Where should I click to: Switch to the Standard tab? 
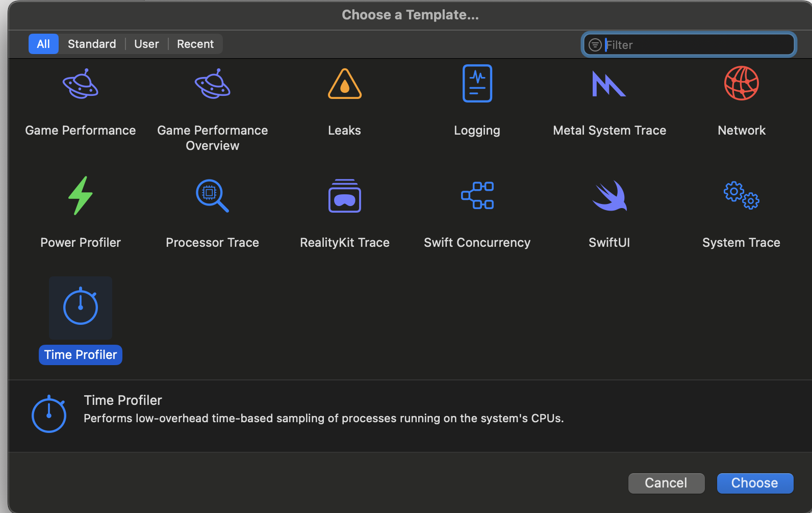(x=92, y=44)
